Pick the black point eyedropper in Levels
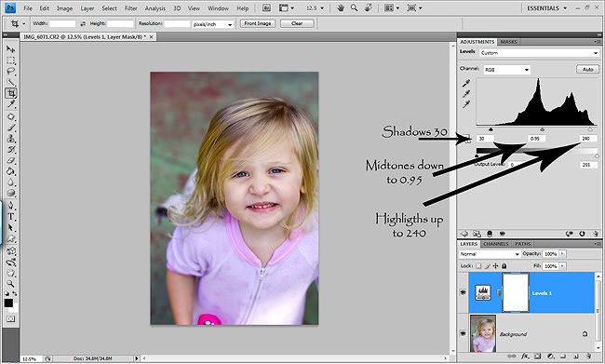Image resolution: width=605 pixels, height=364 pixels. 466,83
